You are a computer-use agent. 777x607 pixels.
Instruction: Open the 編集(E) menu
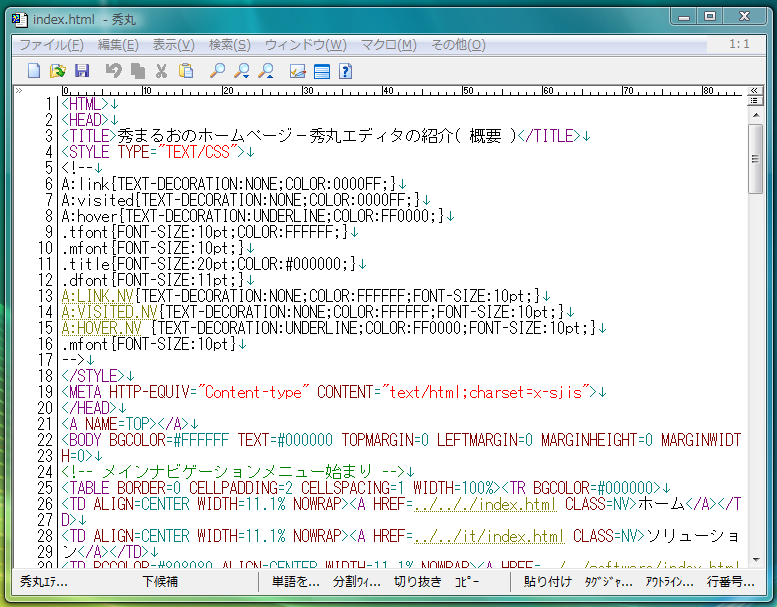[118, 45]
